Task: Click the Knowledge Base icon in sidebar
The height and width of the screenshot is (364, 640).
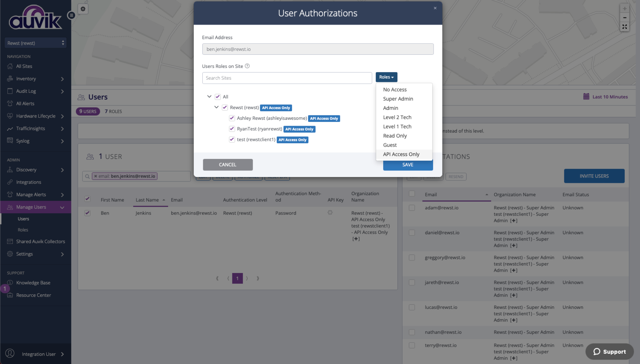Action: click(10, 282)
